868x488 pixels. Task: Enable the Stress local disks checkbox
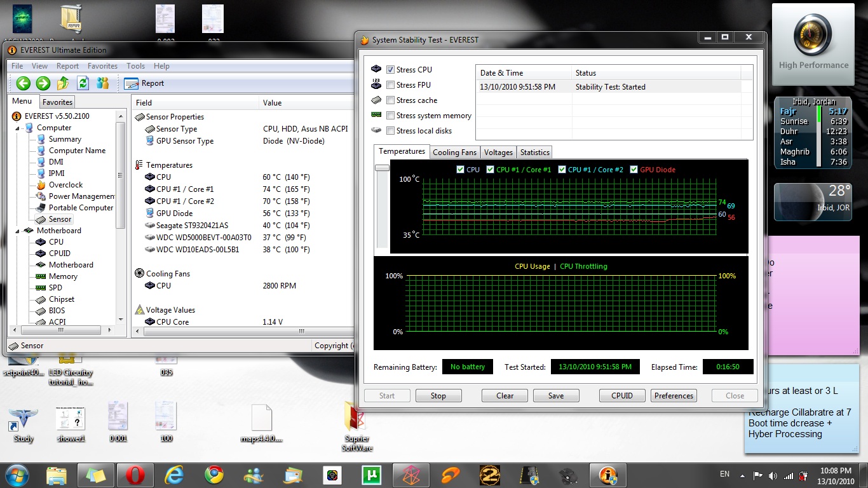(390, 131)
